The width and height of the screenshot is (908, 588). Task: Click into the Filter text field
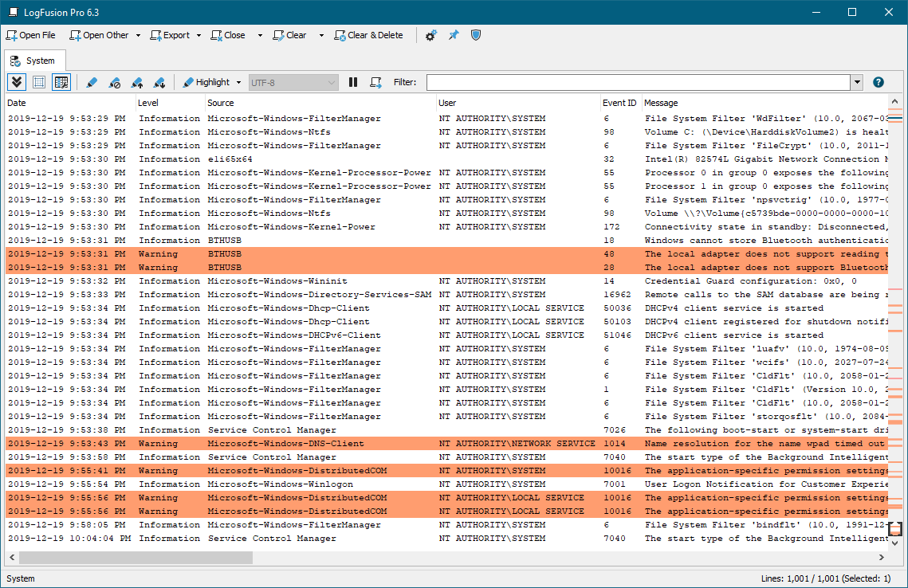(x=638, y=82)
